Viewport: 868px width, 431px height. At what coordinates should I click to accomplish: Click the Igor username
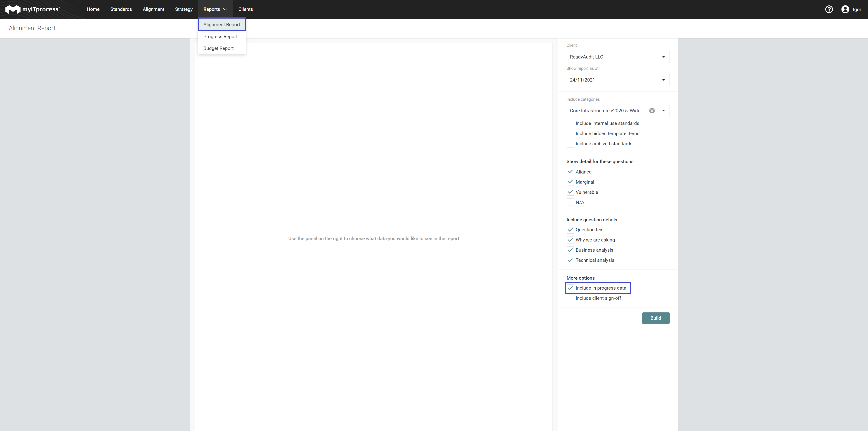pos(857,9)
